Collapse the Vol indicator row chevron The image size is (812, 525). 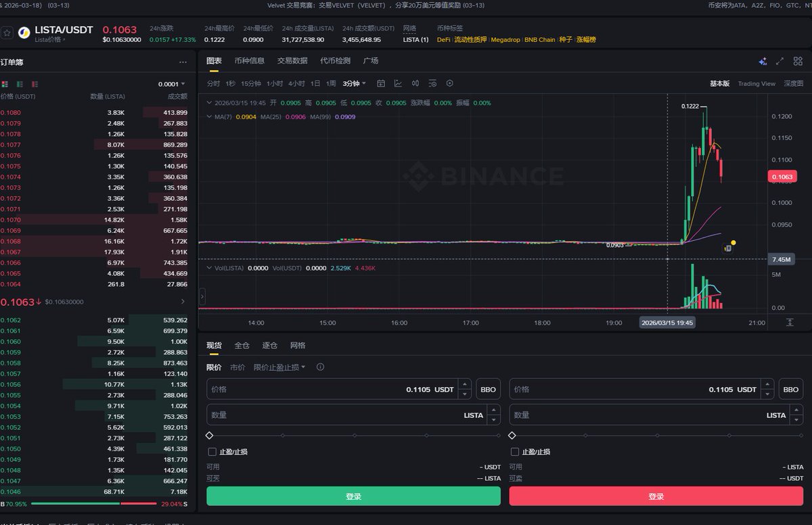(x=209, y=268)
